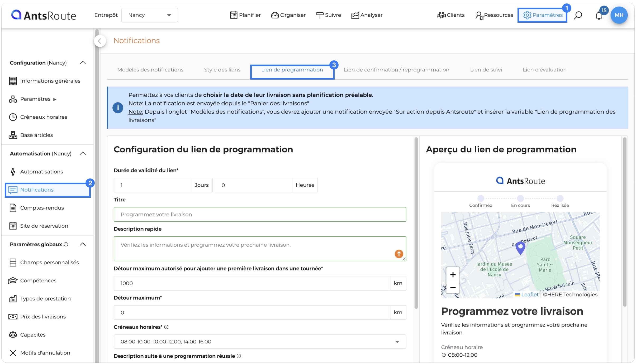Switch to Lien d'évaluation tab
This screenshot has height=364, width=636.
coord(544,70)
